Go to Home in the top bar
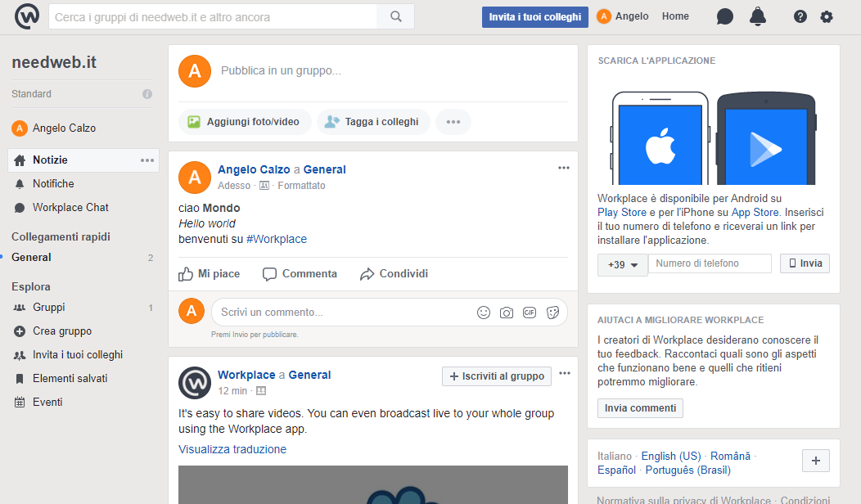The width and height of the screenshot is (861, 504). (675, 16)
